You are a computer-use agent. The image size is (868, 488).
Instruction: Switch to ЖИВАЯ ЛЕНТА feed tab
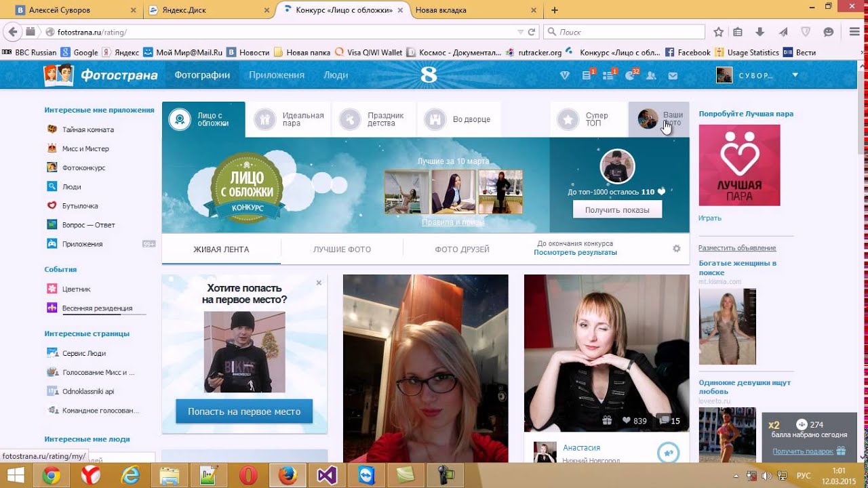(221, 249)
